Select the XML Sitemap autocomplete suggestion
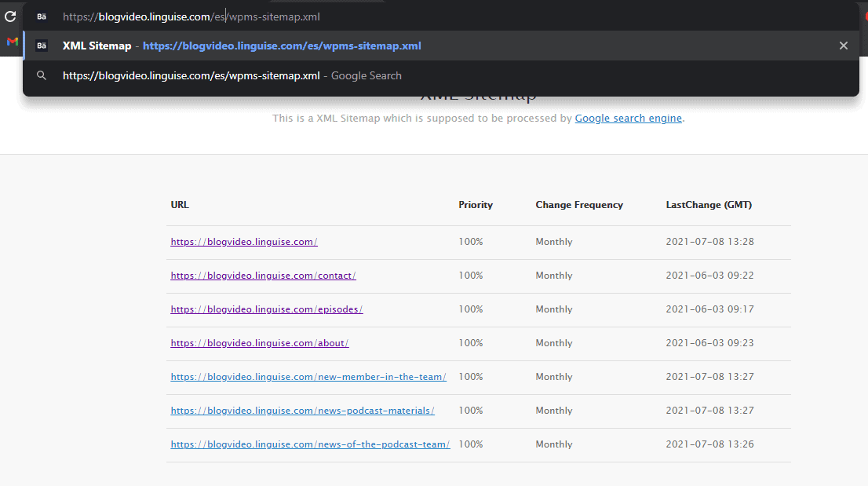Image resolution: width=868 pixels, height=486 pixels. (441, 46)
